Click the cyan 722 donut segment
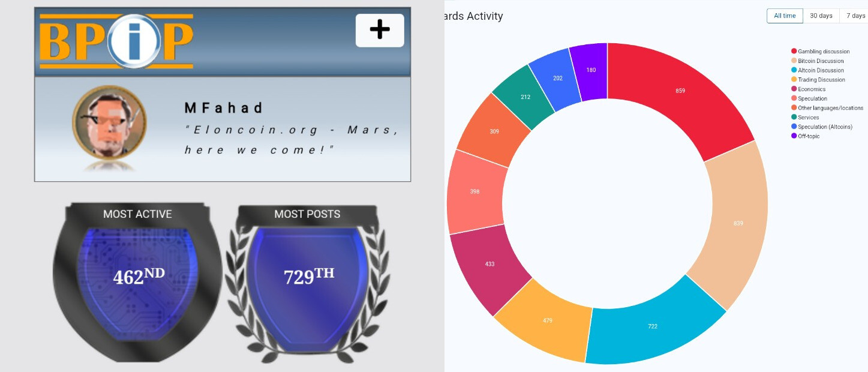 [652, 326]
